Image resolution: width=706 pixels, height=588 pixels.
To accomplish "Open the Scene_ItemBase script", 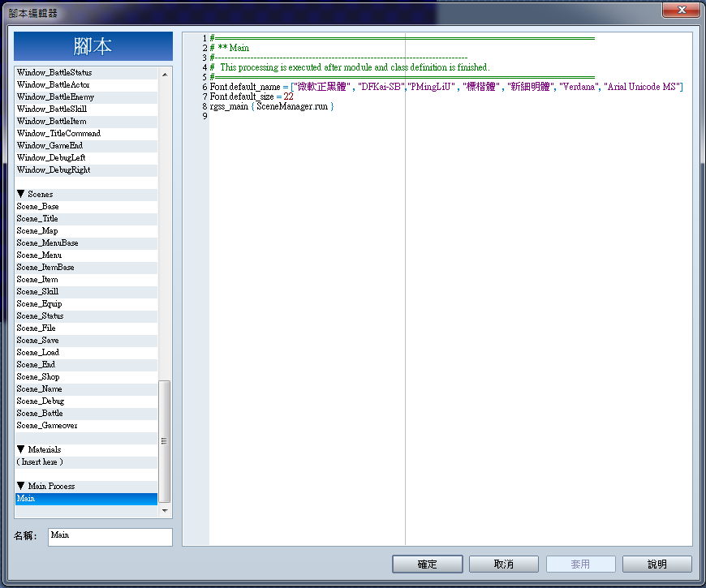I will point(87,267).
